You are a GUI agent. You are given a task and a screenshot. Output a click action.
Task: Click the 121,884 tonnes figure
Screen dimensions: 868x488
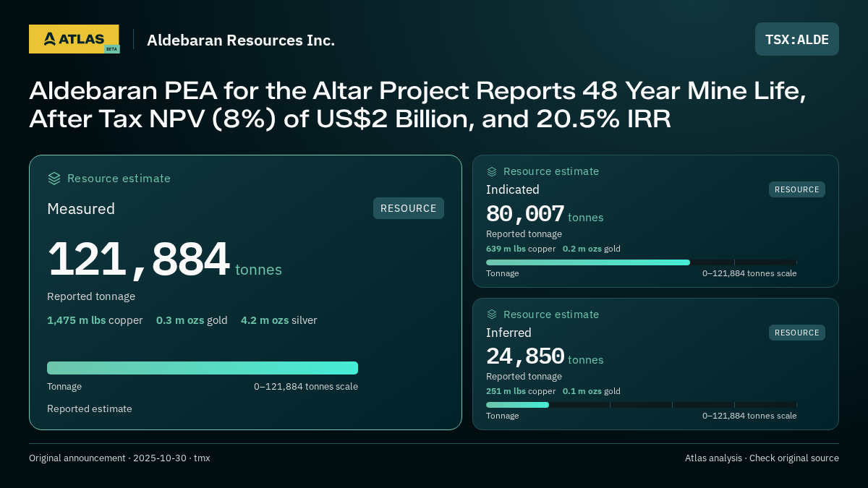(165, 260)
